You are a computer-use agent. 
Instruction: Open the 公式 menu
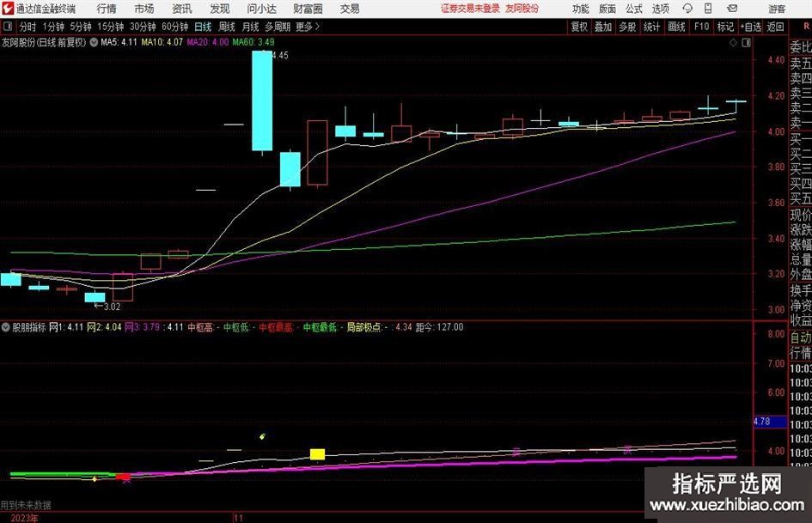pos(634,9)
